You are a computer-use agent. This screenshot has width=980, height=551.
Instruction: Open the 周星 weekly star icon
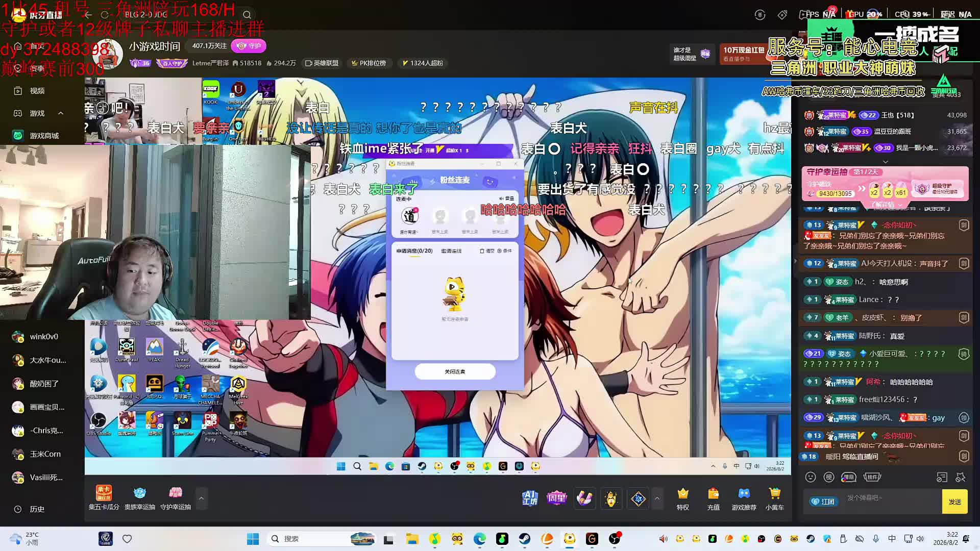pyautogui.click(x=556, y=498)
